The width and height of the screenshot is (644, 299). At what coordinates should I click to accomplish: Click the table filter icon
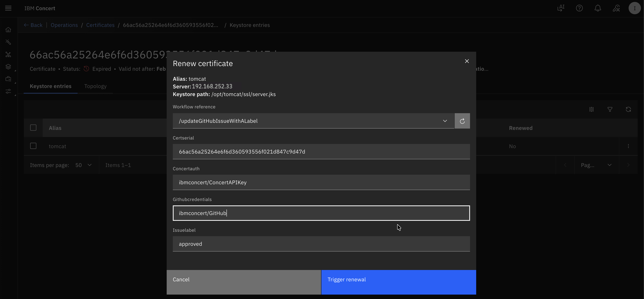coord(610,109)
